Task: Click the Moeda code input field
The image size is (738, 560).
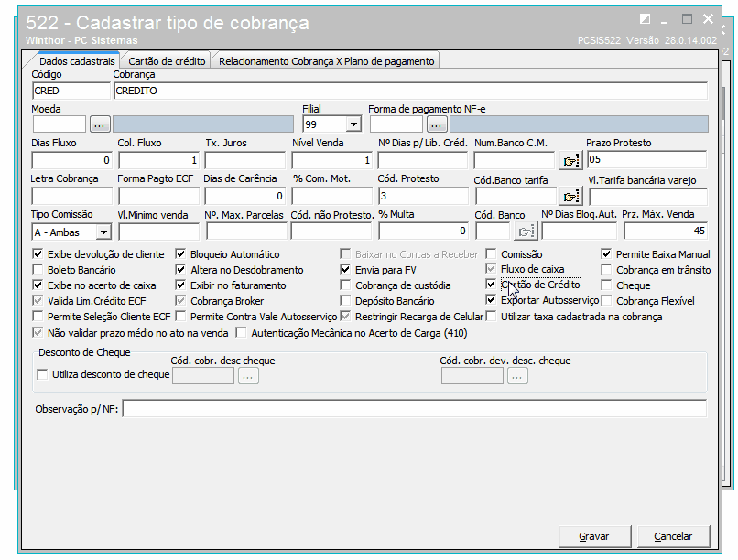Action: pyautogui.click(x=60, y=124)
